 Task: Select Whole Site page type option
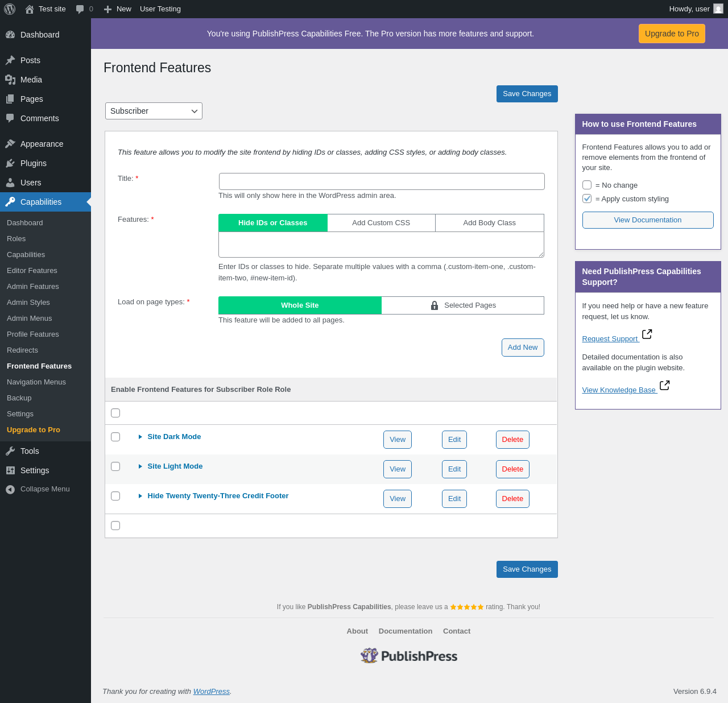[x=300, y=305]
